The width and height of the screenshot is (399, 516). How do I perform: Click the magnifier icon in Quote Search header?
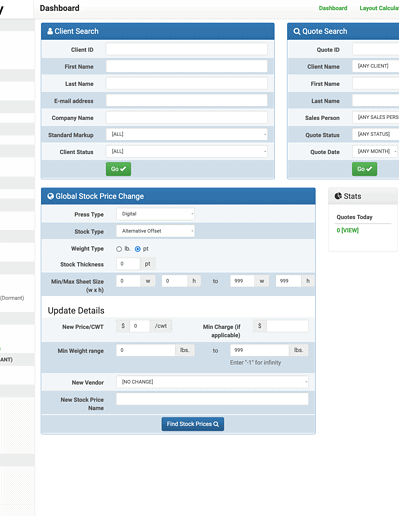pyautogui.click(x=297, y=31)
